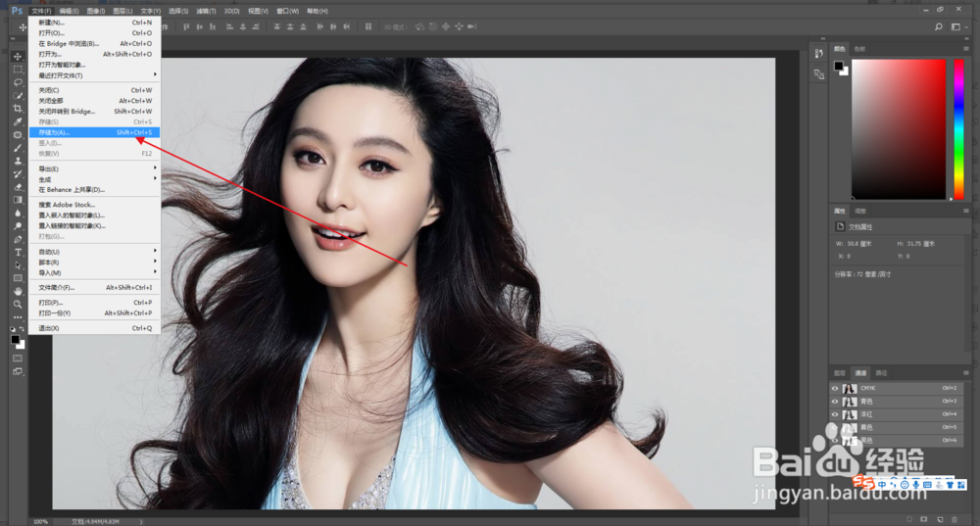Select the Rectangular Marquee tool
Screen dimensions: 980x526
pyautogui.click(x=18, y=70)
